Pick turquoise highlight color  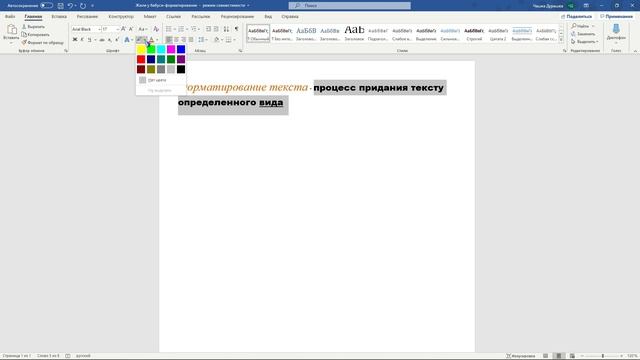(x=161, y=49)
